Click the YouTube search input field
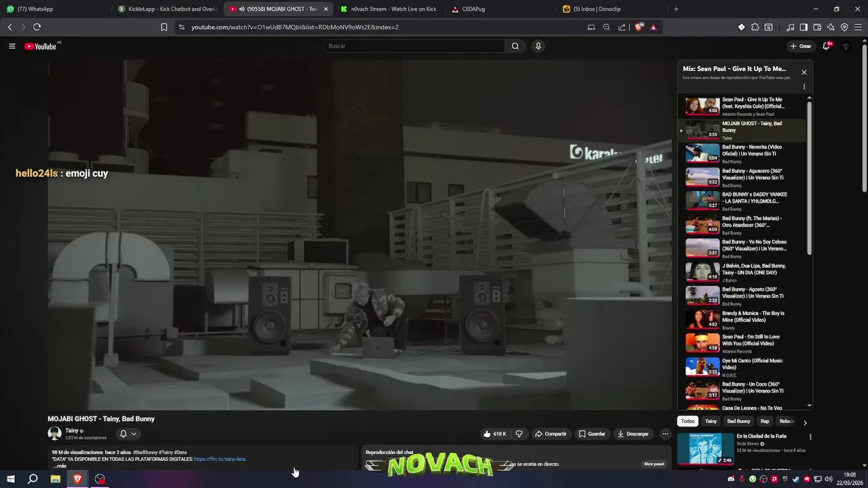The width and height of the screenshot is (868, 488). pyautogui.click(x=414, y=46)
